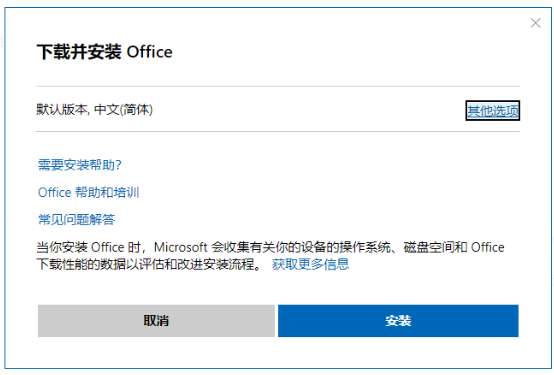Click the gray 取消 button

(x=156, y=321)
